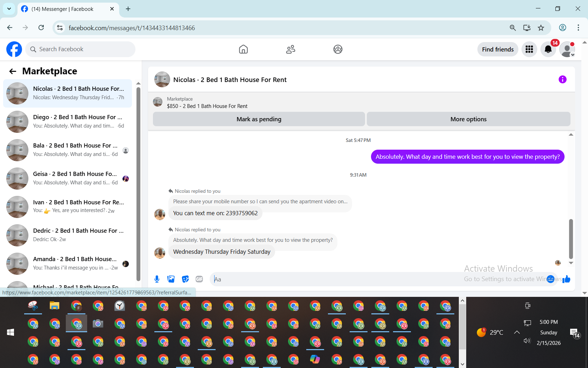This screenshot has width=588, height=368.
Task: Click the message 'You can text me on: 2393759062'
Action: 215,213
